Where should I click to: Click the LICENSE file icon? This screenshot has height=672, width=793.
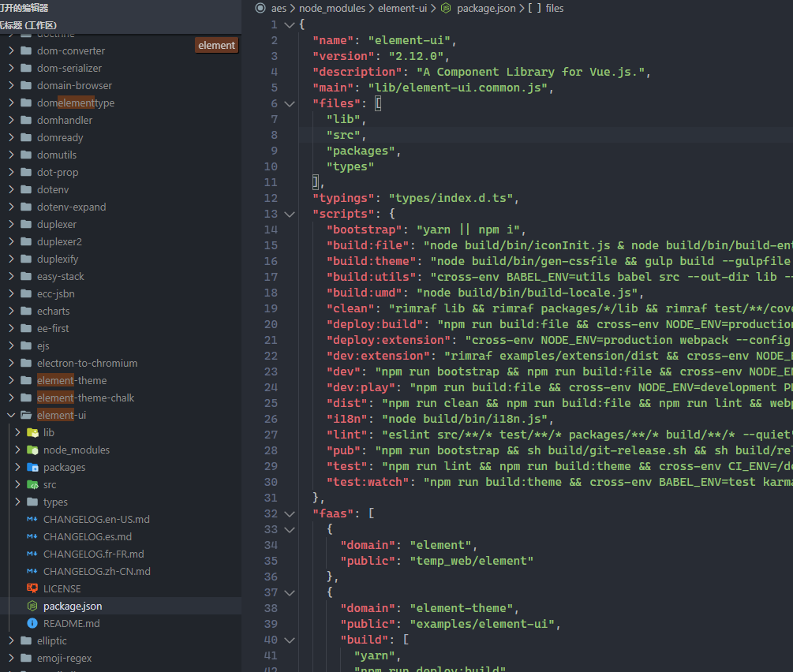32,588
